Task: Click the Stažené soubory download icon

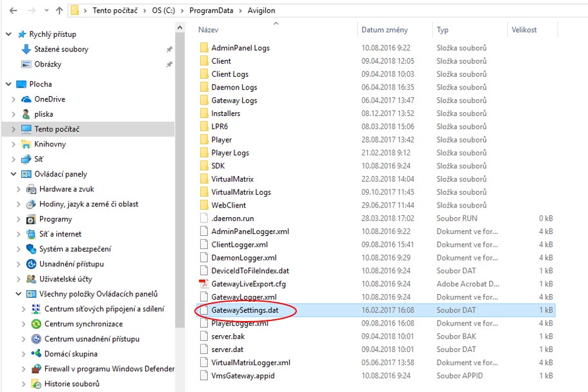Action: pos(26,50)
